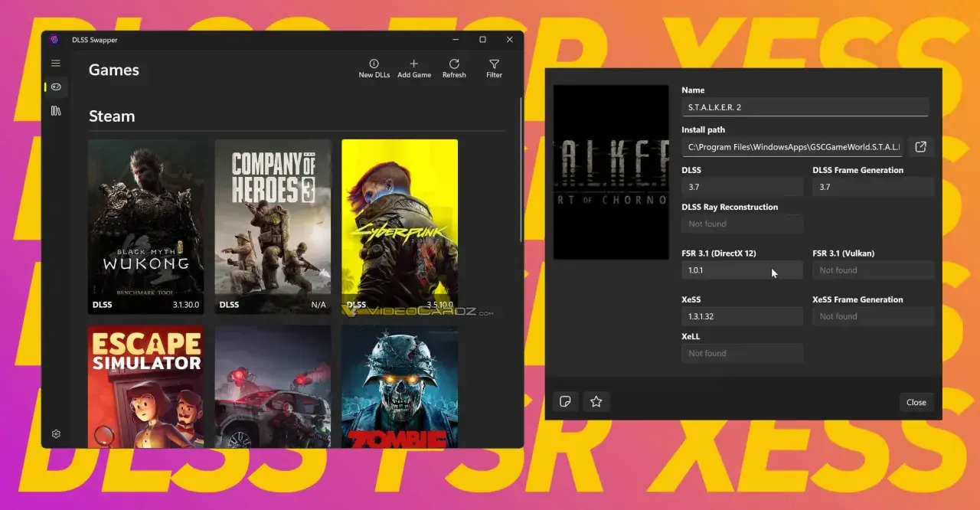Refresh the games list
The width and height of the screenshot is (980, 510).
pos(454,69)
